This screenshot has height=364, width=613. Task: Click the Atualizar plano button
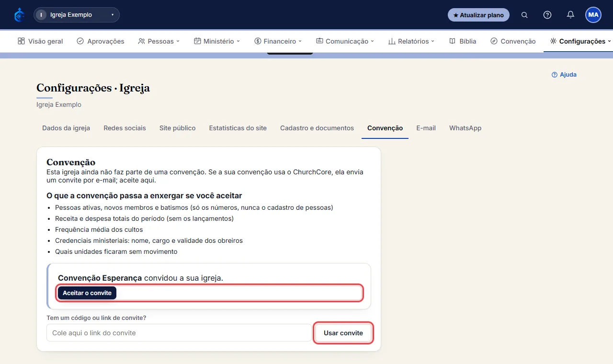[x=478, y=15]
